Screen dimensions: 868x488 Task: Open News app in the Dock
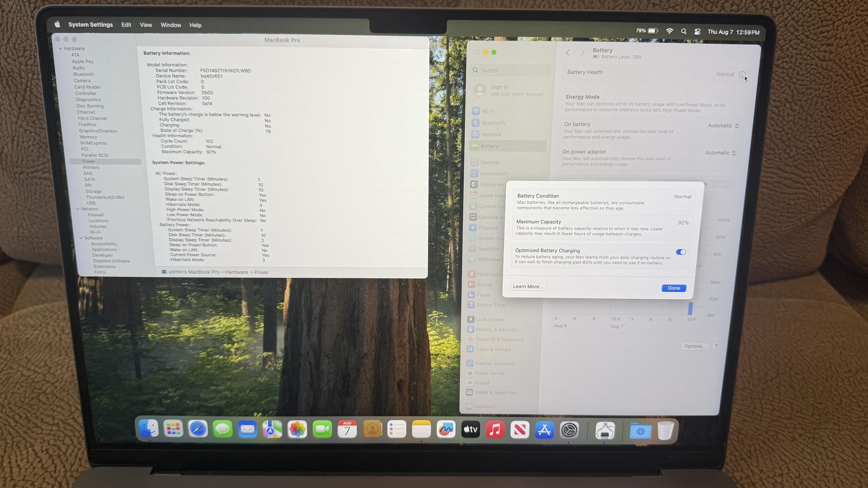click(x=519, y=429)
